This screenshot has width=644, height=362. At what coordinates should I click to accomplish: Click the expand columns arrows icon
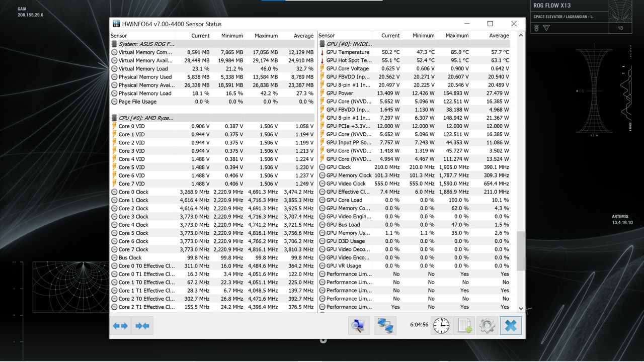click(x=120, y=326)
